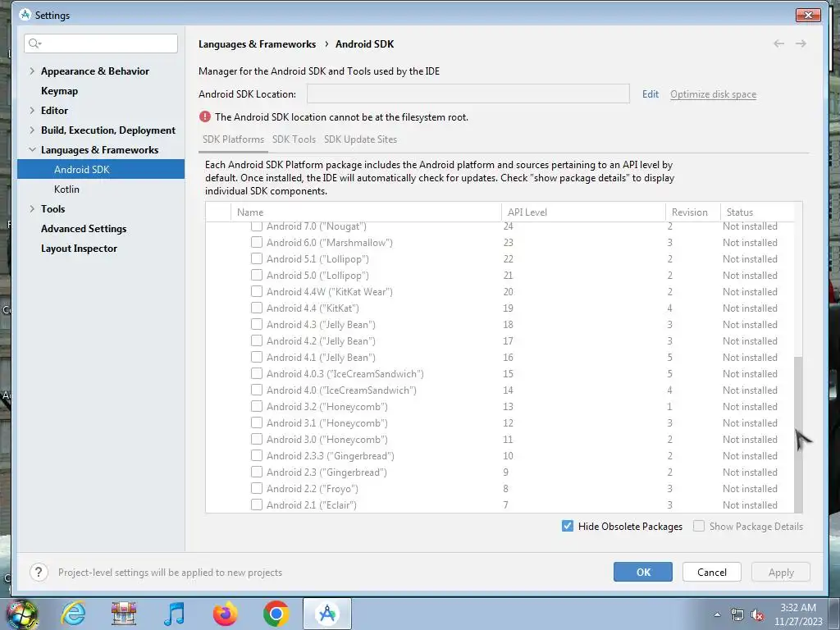Check the Android 4.4 KitKat checkbox
The width and height of the screenshot is (840, 630).
click(257, 308)
